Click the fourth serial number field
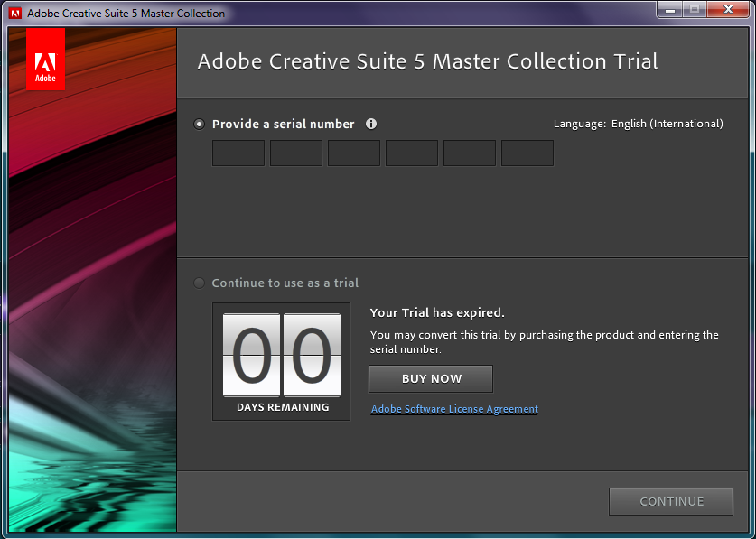 pyautogui.click(x=412, y=153)
